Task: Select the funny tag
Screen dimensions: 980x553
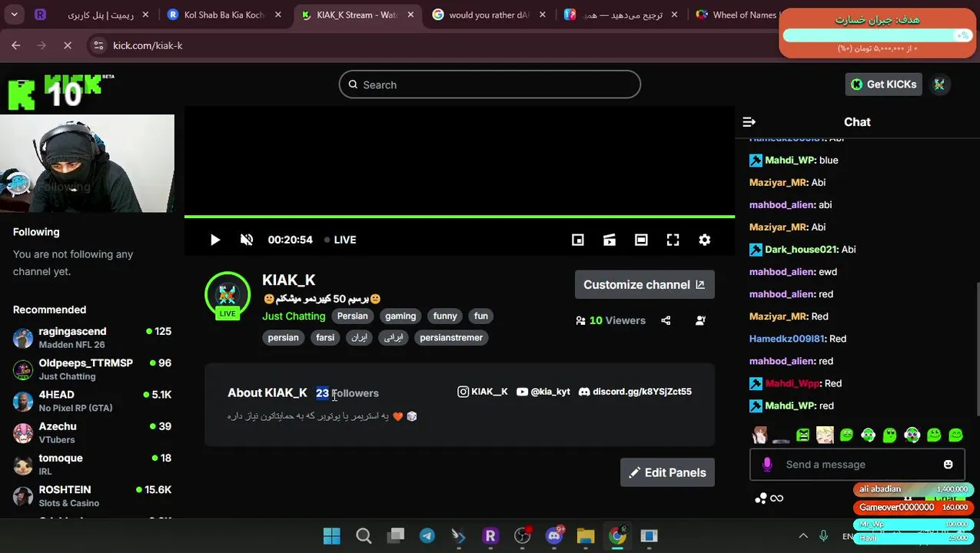Action: (x=445, y=316)
